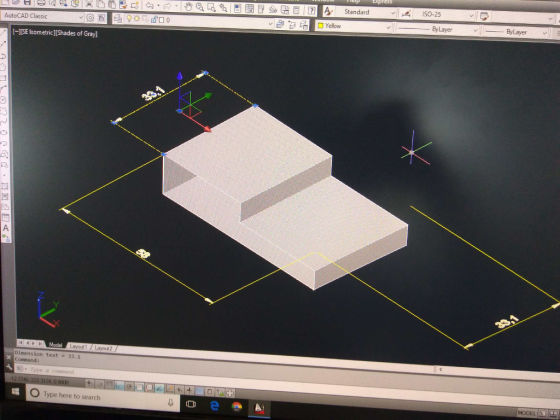Open Google Chrome from the taskbar
Viewport: 560px width, 420px height.
237,407
